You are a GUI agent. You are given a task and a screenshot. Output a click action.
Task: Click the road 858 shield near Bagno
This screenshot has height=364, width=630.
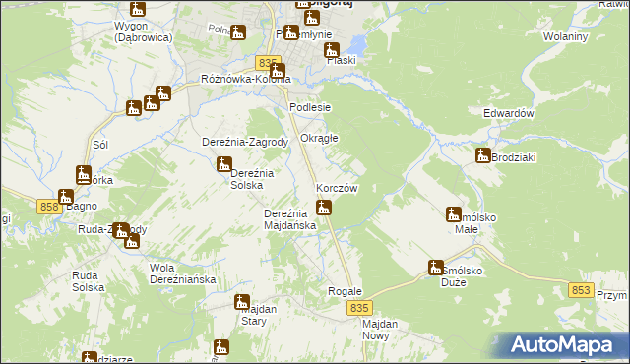pos(49,207)
